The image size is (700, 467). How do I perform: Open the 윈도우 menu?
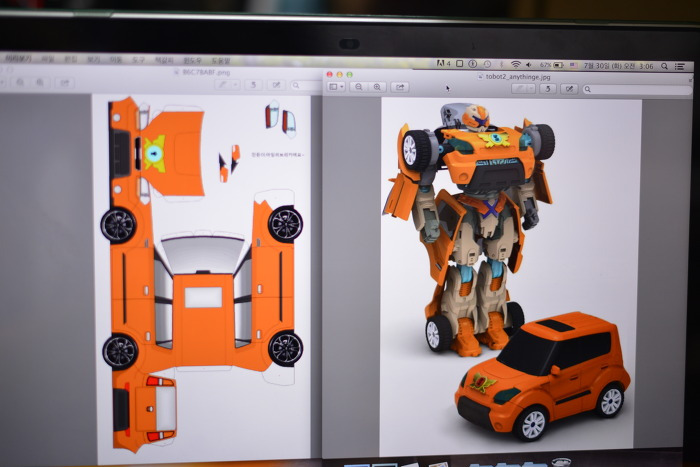click(192, 60)
